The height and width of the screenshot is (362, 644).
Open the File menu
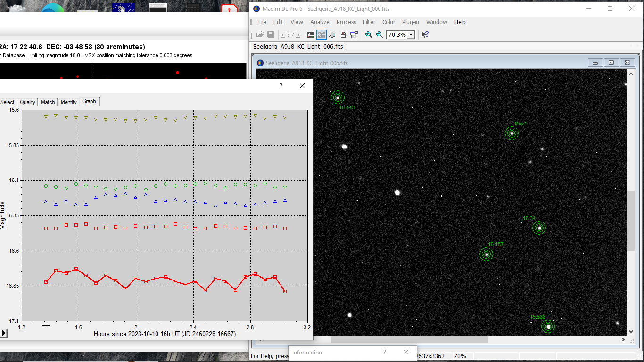(262, 22)
